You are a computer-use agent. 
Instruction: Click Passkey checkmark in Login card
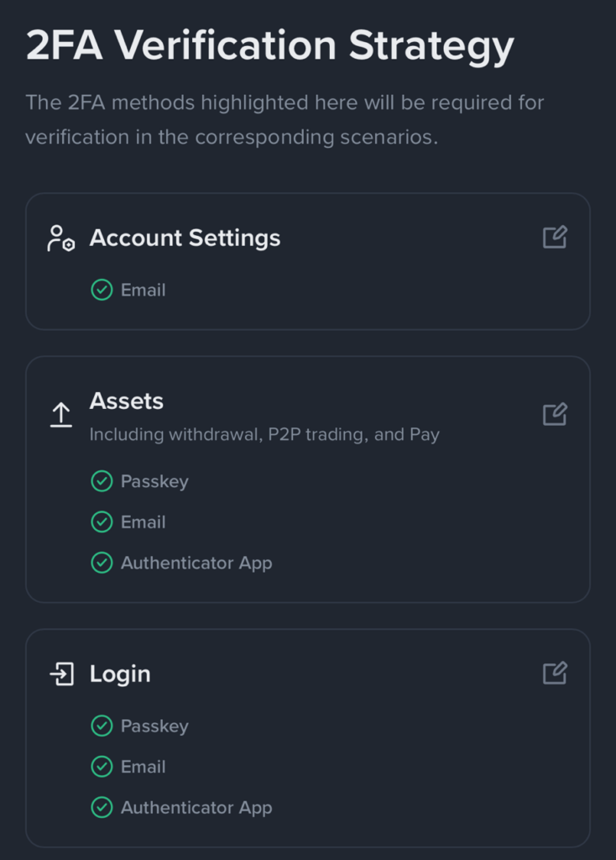tap(102, 726)
